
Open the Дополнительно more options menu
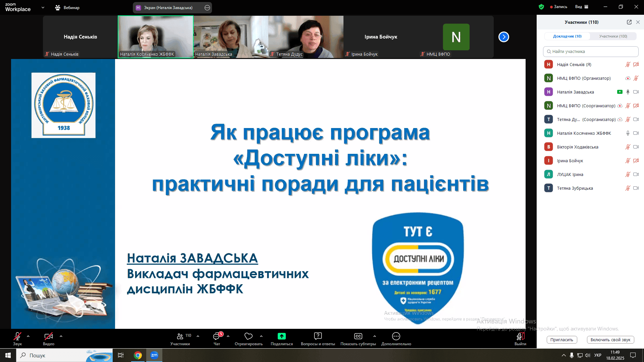pos(396,339)
